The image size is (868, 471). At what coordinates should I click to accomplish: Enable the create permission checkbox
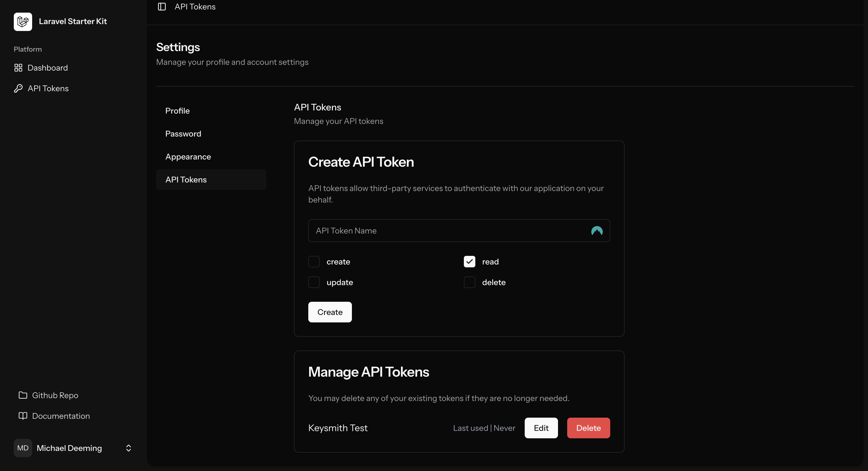(314, 262)
